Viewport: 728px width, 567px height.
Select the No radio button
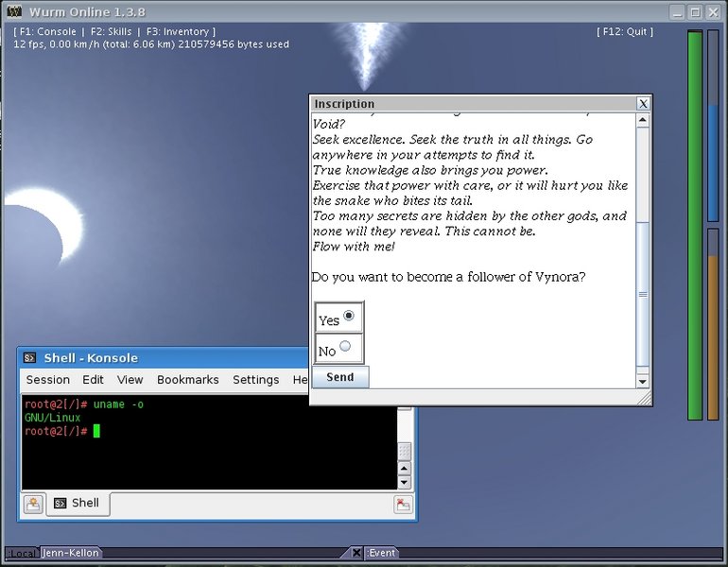pos(345,346)
